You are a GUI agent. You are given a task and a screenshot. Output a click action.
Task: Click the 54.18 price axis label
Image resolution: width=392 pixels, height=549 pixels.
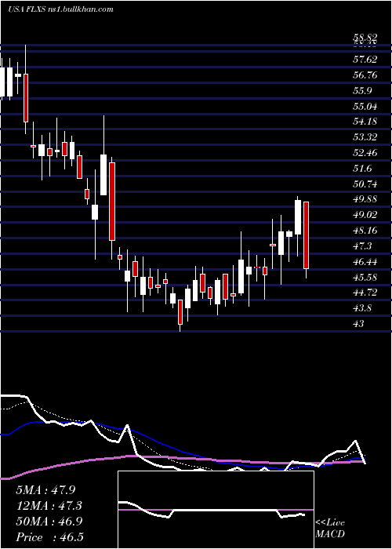tap(365, 122)
